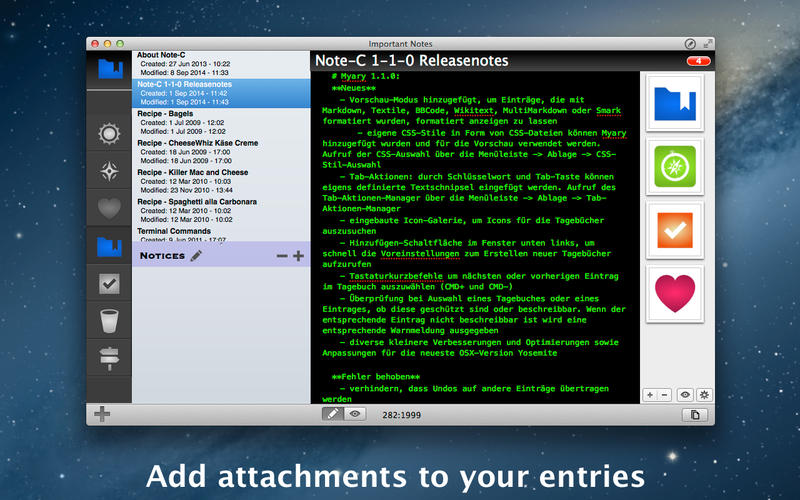Click the **Fehler behoben** heading in editor
The height and width of the screenshot is (500, 800).
(376, 377)
